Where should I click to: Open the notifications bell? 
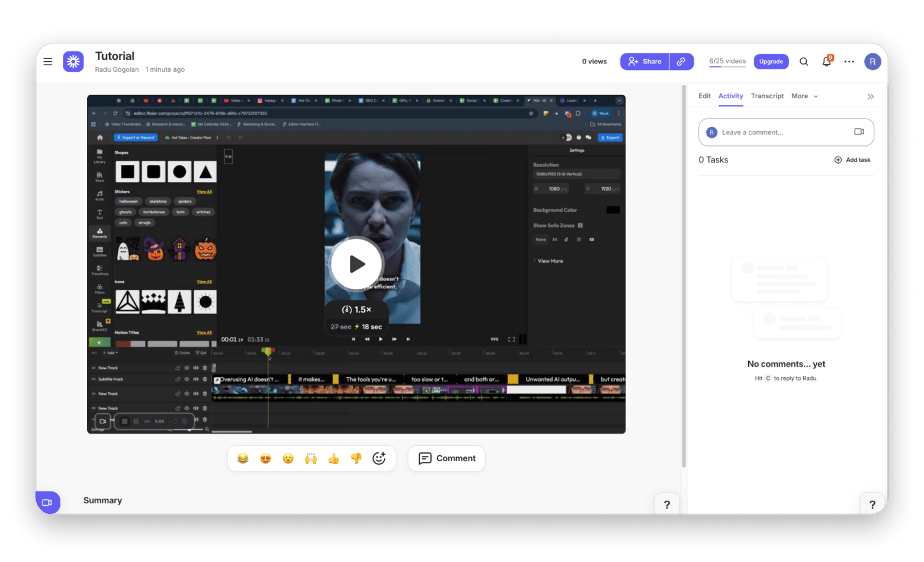tap(826, 62)
